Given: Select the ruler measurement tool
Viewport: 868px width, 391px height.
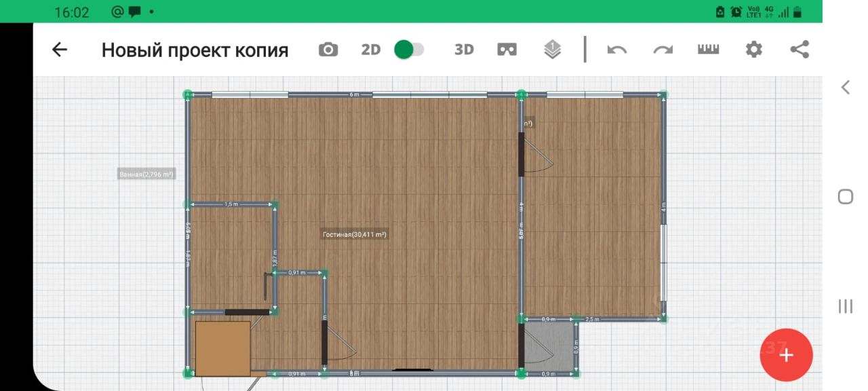Looking at the screenshot, I should coord(708,50).
